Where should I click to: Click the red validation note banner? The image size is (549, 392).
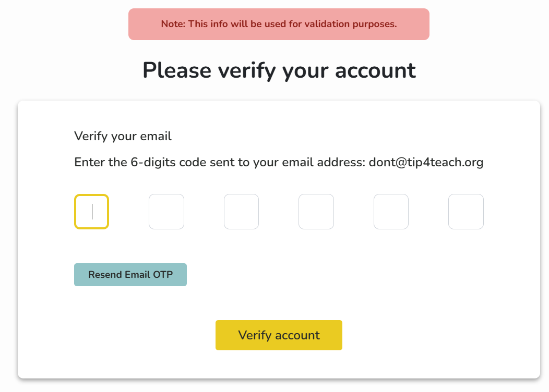pyautogui.click(x=279, y=24)
